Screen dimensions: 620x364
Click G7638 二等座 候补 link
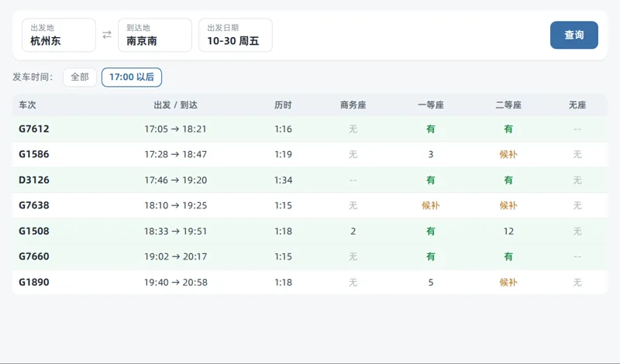pos(508,205)
